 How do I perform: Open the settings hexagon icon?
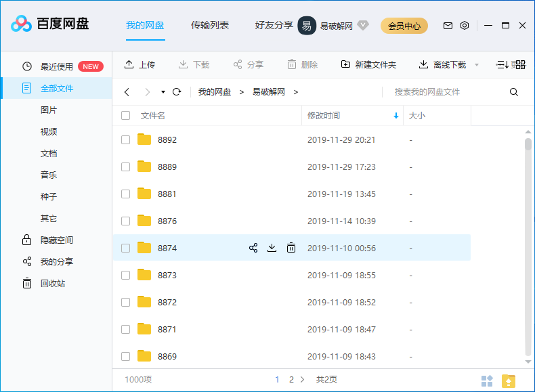465,26
